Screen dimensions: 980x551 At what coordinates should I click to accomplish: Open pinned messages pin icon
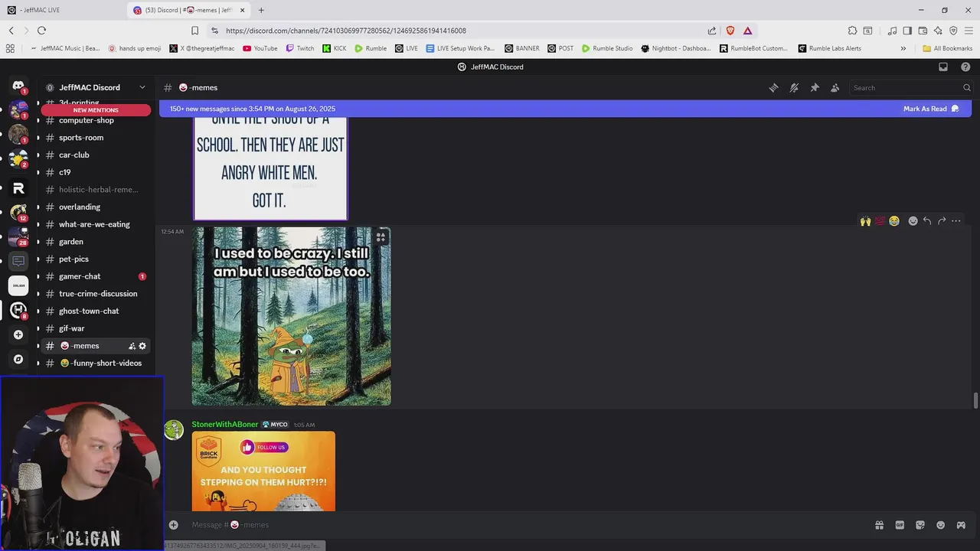click(x=815, y=88)
